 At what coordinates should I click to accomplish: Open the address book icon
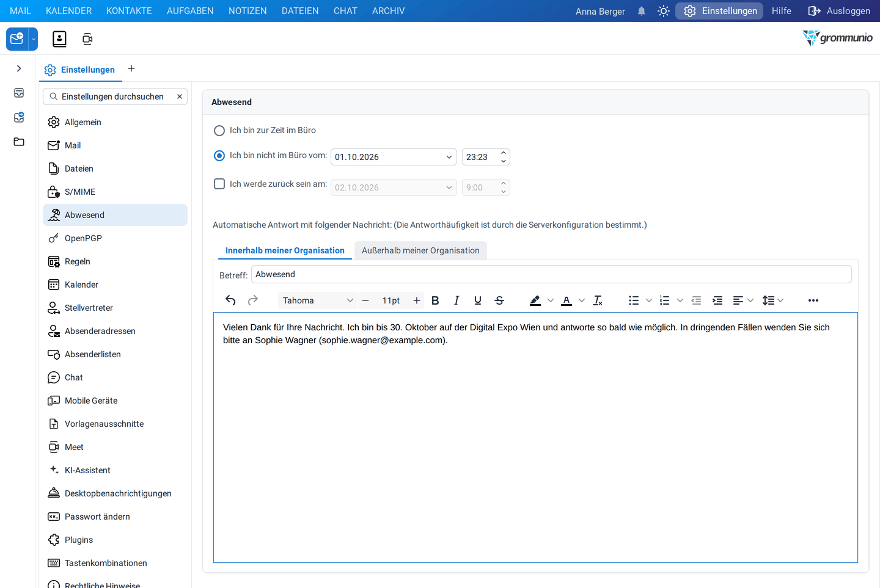pos(59,39)
